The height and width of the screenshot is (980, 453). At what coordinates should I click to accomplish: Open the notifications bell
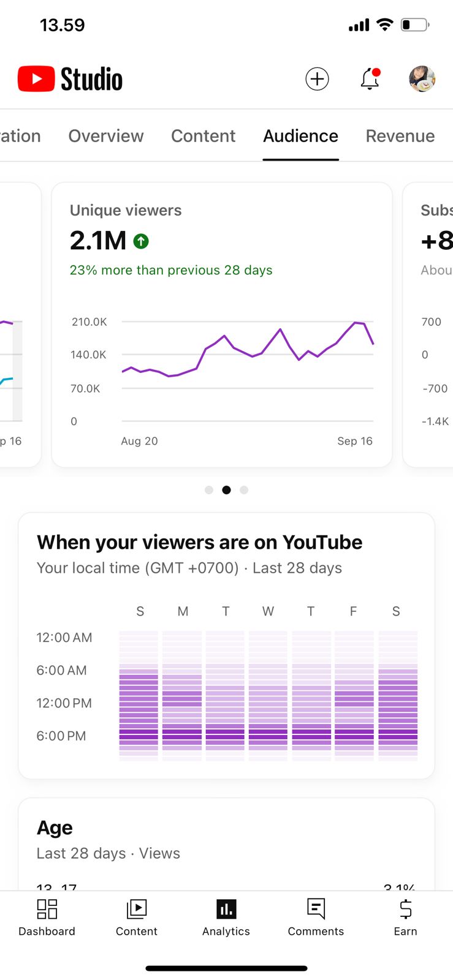pos(370,79)
